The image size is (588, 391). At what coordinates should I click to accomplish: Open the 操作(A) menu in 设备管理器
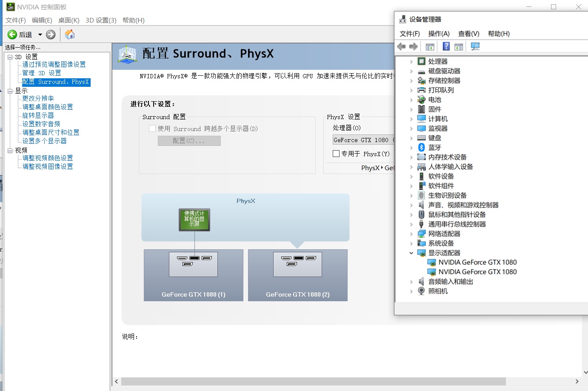coord(439,34)
